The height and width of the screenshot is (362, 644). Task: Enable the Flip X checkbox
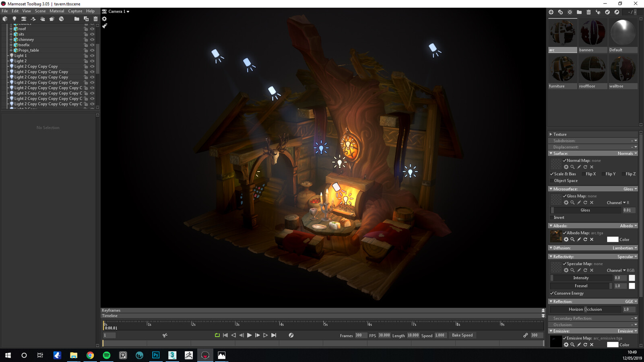(x=584, y=174)
